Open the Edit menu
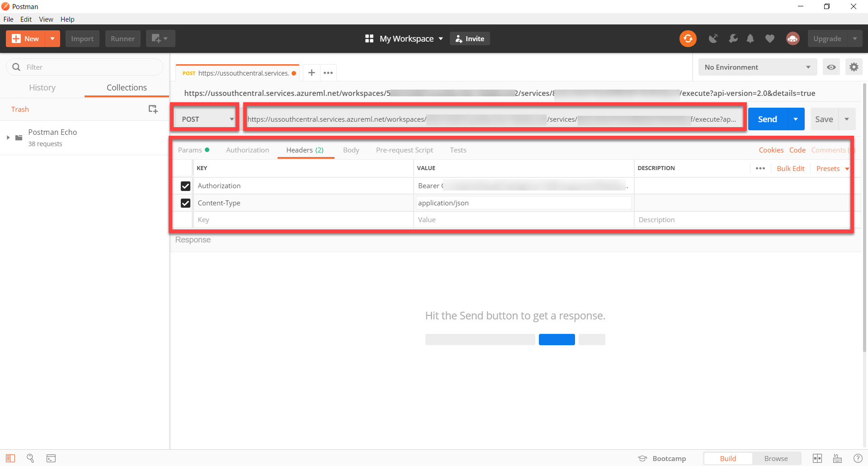This screenshot has height=466, width=868. coord(26,19)
